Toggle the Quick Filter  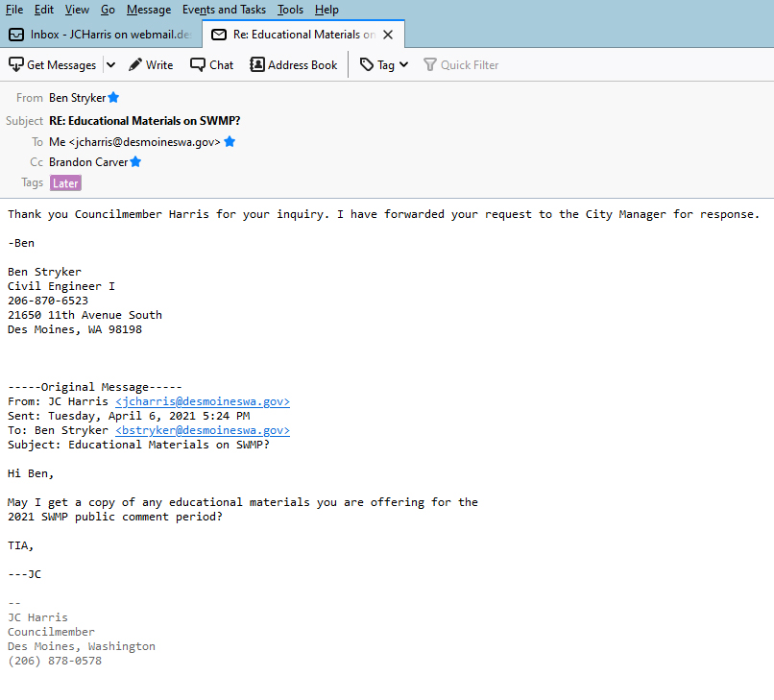click(x=461, y=64)
